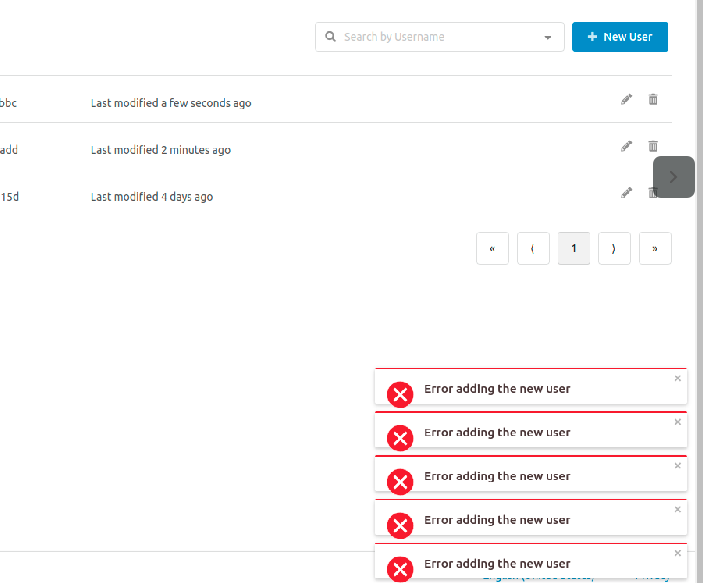The width and height of the screenshot is (703, 583).
Task: Dismiss the first error notification
Action: (677, 379)
